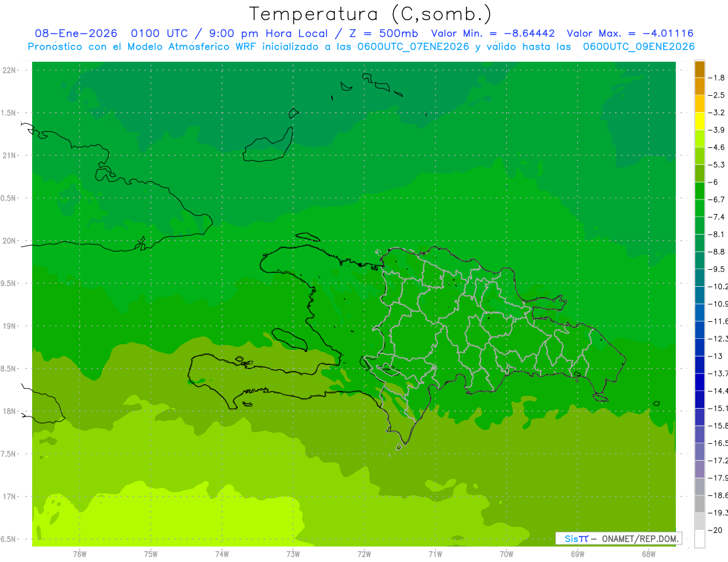Click legend band between -8.1 and -8.8
The image size is (728, 562).
click(699, 243)
